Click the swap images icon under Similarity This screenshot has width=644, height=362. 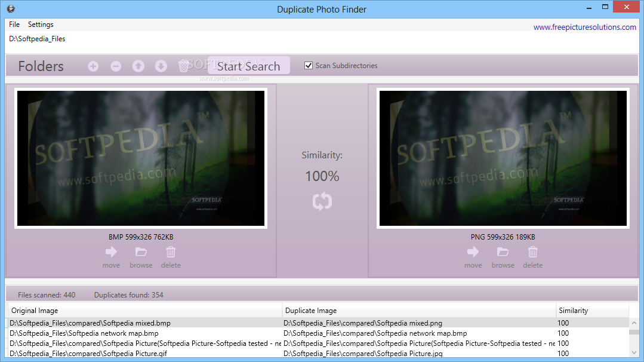tap(322, 201)
